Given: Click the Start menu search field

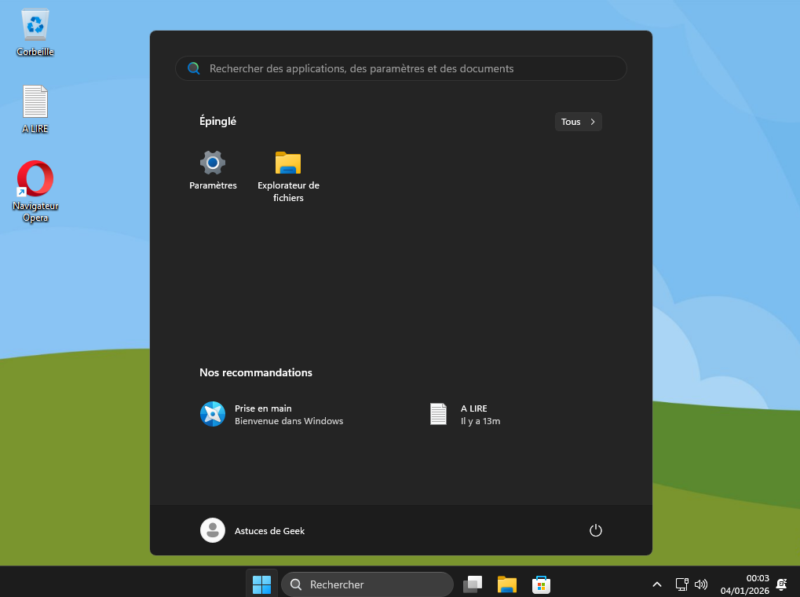Looking at the screenshot, I should click(400, 69).
